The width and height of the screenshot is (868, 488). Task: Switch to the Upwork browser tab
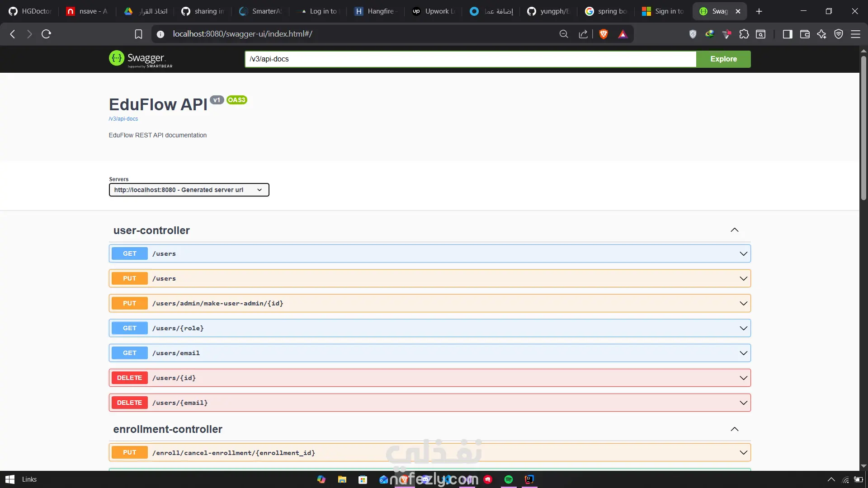[x=433, y=11]
